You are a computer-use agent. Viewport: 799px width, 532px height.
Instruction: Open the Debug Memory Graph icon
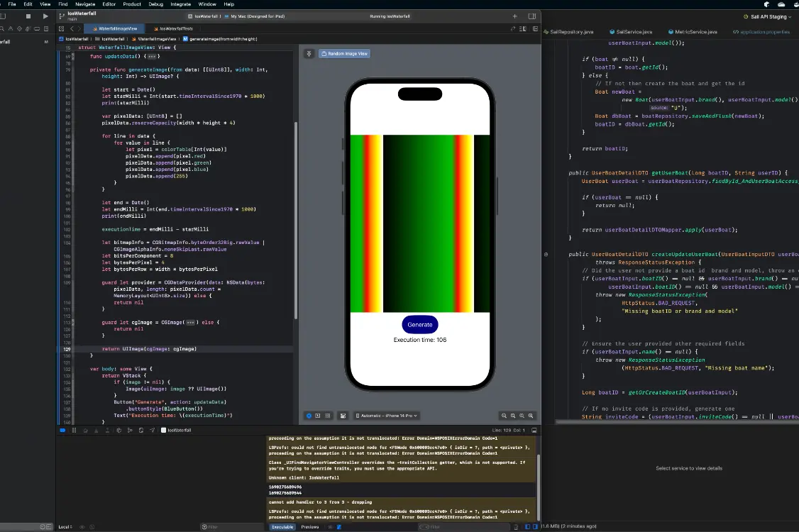[130, 430]
